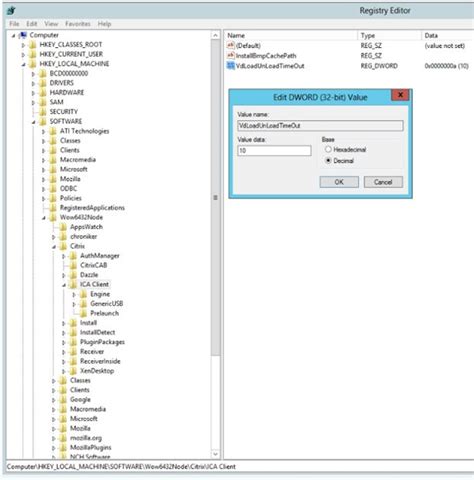Image resolution: width=474 pixels, height=480 pixels.
Task: Click the GenericUSB folder icon
Action: coord(83,304)
